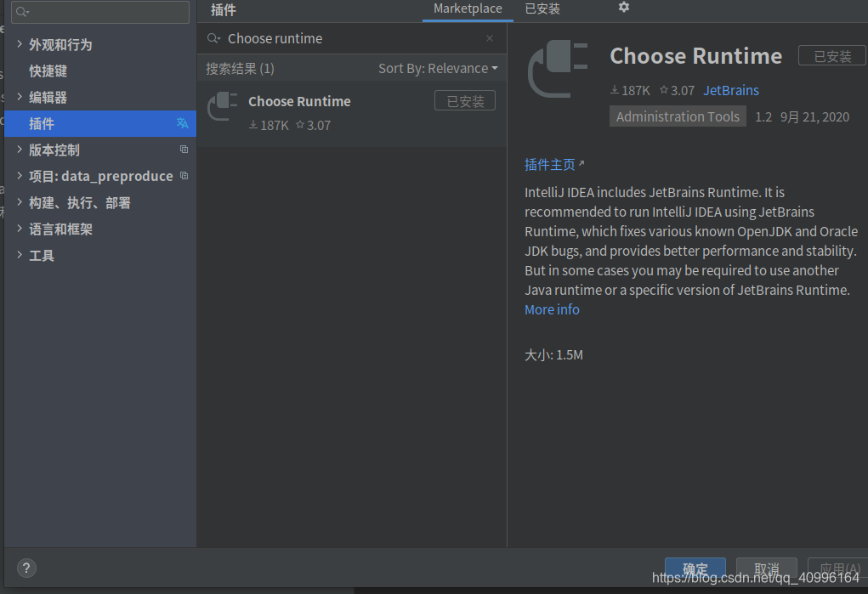Select 插件 in settings tree
This screenshot has height=594, width=868.
pyautogui.click(x=100, y=123)
